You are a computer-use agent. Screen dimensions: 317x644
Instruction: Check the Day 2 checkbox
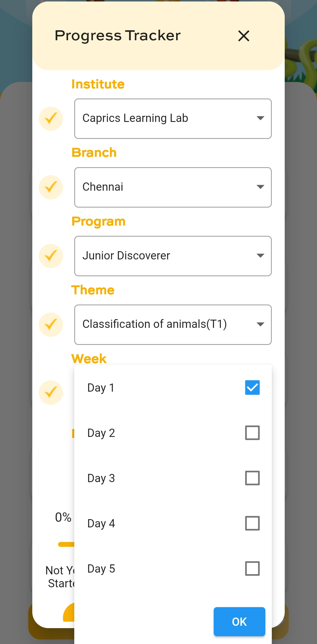coord(252,433)
